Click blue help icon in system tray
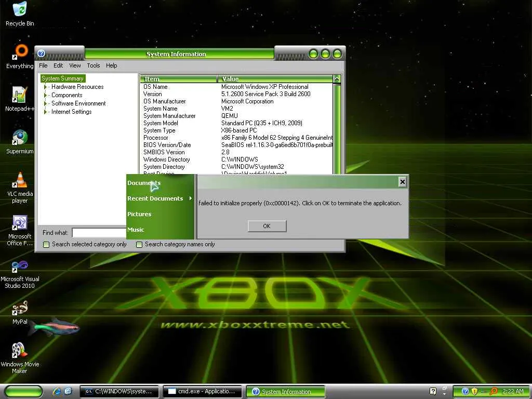This screenshot has height=399, width=532. coord(465,392)
